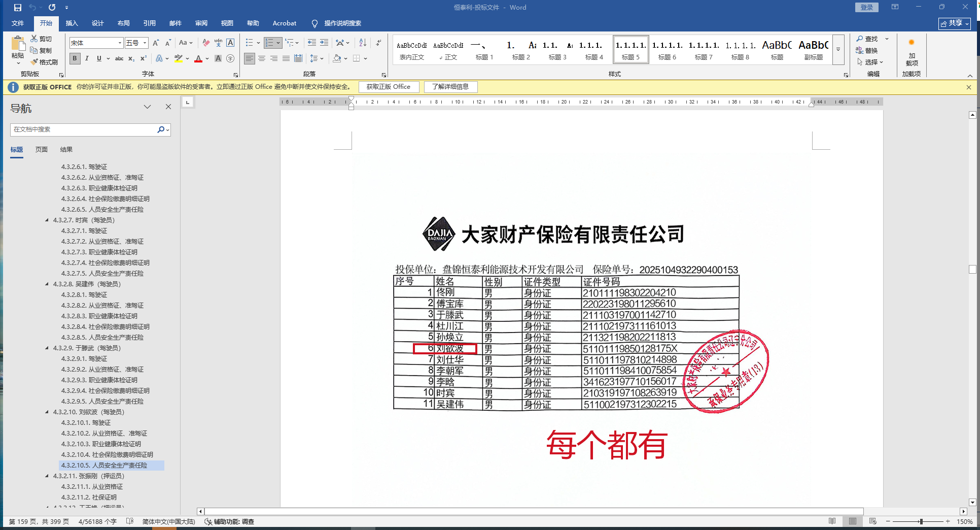Save the document with the floppy disk icon
This screenshot has width=980, height=530.
[18, 8]
